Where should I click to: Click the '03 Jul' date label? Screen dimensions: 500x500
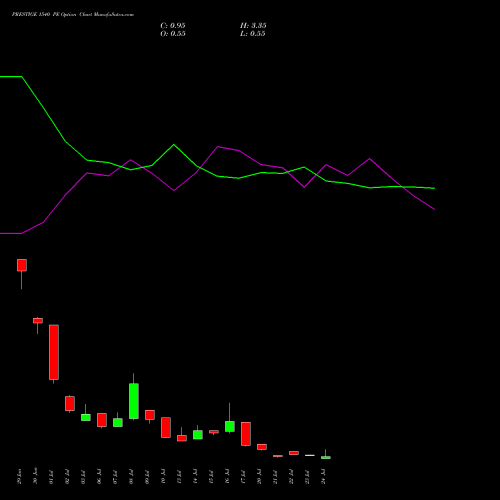tap(83, 477)
